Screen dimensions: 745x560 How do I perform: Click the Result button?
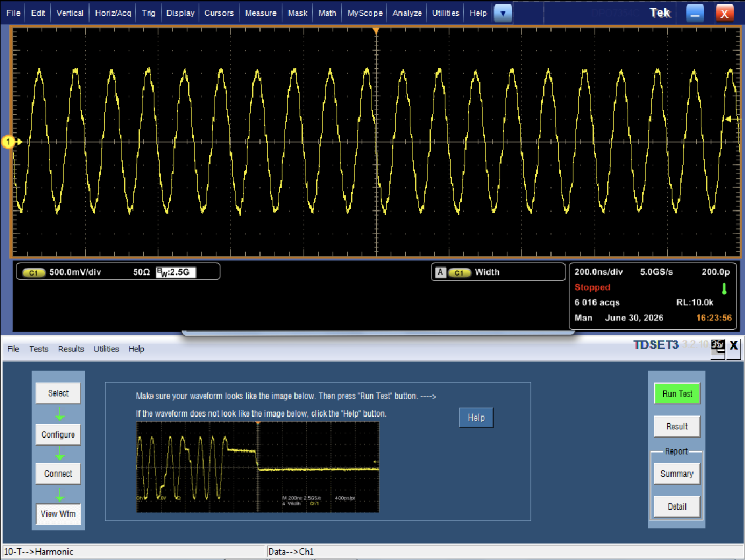pyautogui.click(x=677, y=427)
